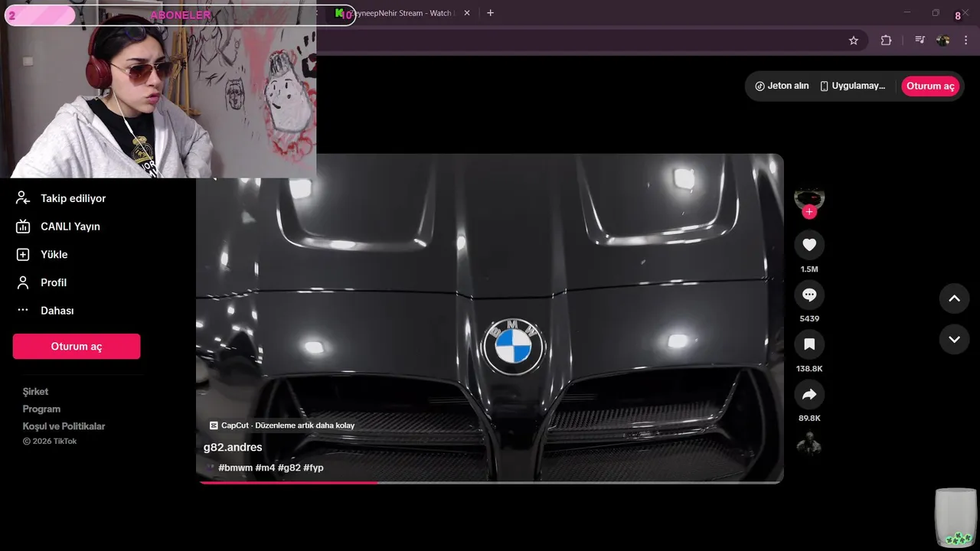Open CANLI Yayın in sidebar
The height and width of the screenshot is (551, 980).
[x=70, y=227]
